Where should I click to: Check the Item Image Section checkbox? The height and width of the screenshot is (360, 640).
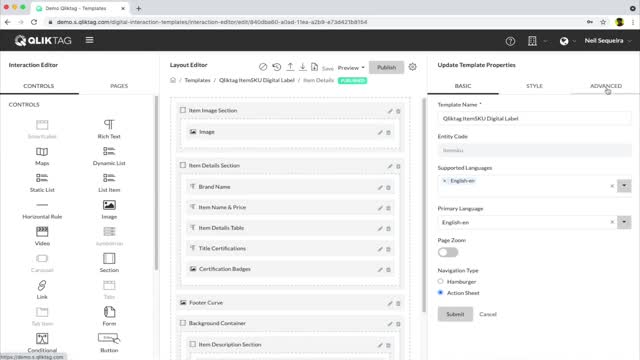[x=183, y=110]
